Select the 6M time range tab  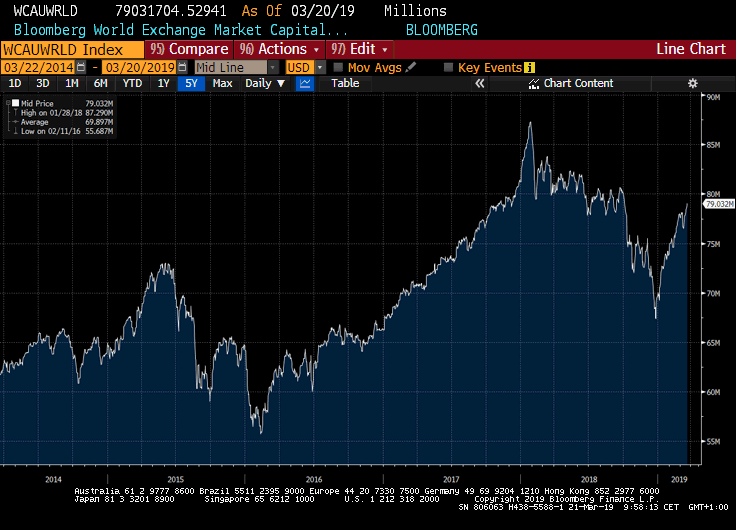(x=100, y=84)
